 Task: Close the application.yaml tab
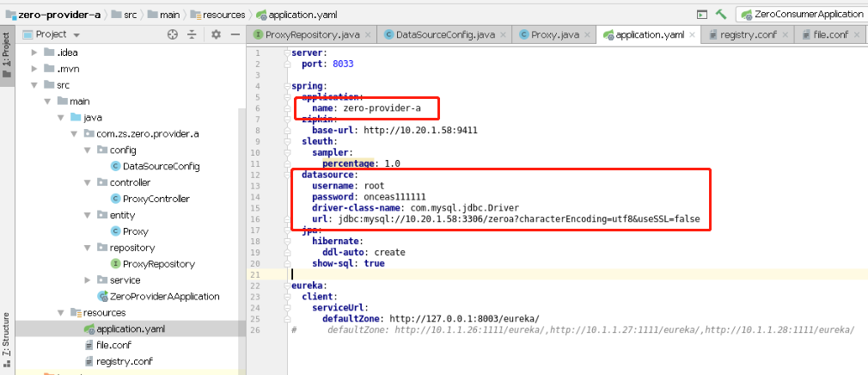coord(693,35)
